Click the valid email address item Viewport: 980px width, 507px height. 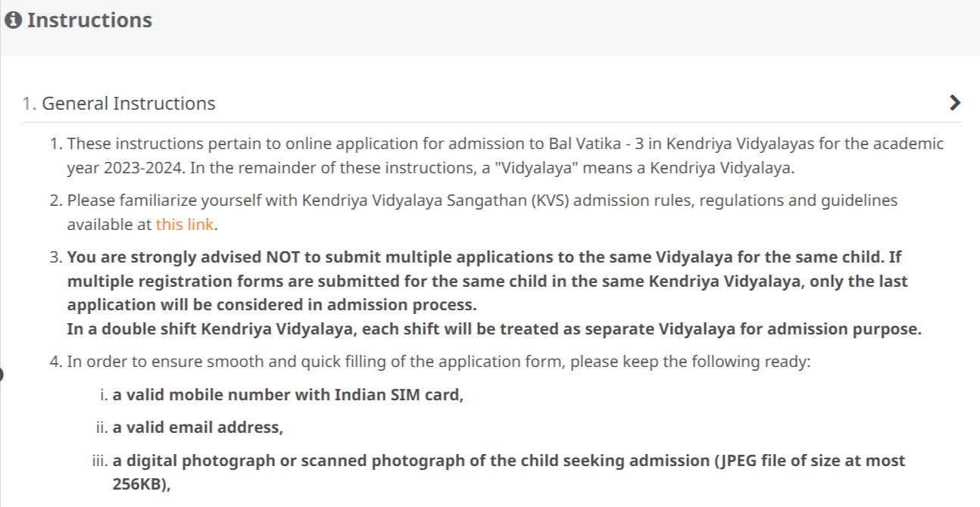coord(198,428)
